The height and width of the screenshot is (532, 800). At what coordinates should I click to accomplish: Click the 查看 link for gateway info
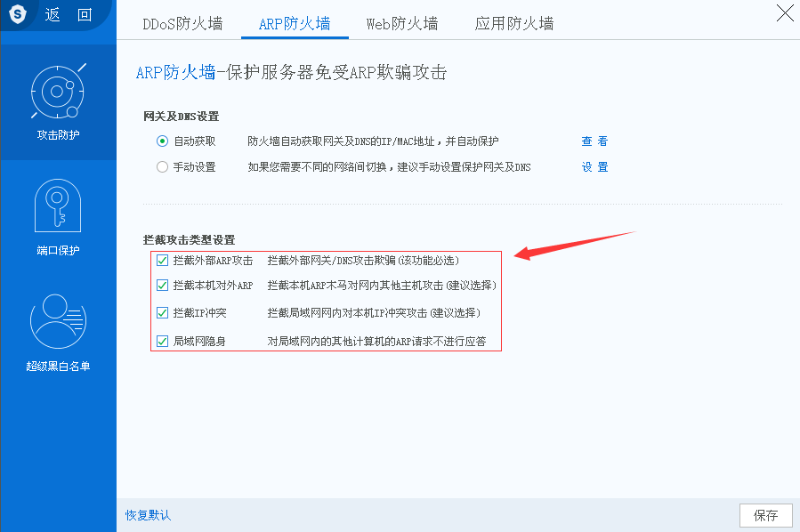tap(594, 141)
